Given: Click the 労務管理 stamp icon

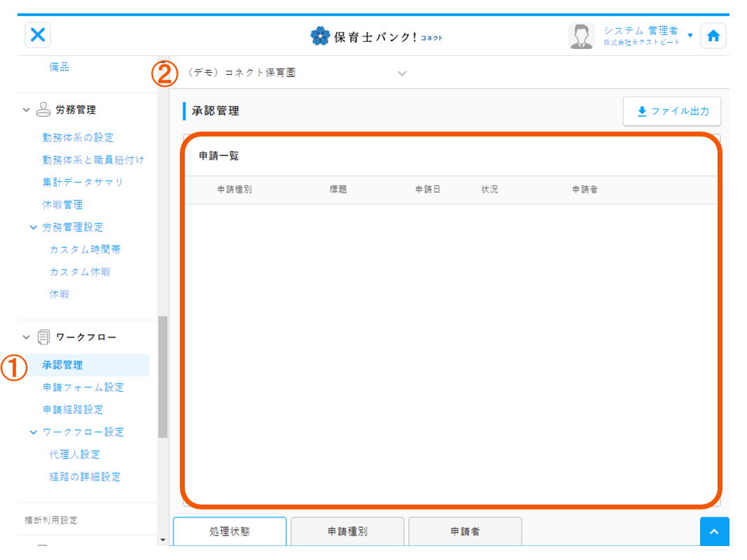Looking at the screenshot, I should click(43, 110).
